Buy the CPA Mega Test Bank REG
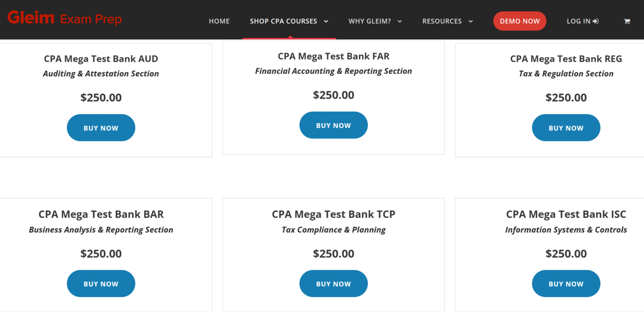 click(566, 128)
